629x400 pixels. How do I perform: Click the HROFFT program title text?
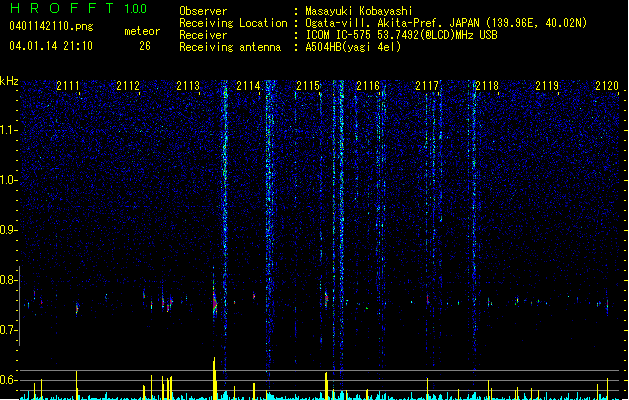pos(62,8)
